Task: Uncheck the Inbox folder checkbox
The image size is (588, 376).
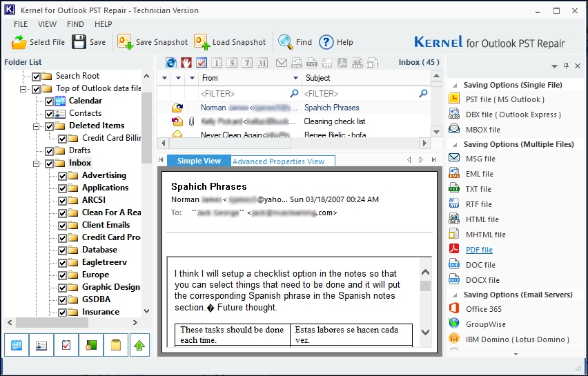Action: click(x=49, y=164)
